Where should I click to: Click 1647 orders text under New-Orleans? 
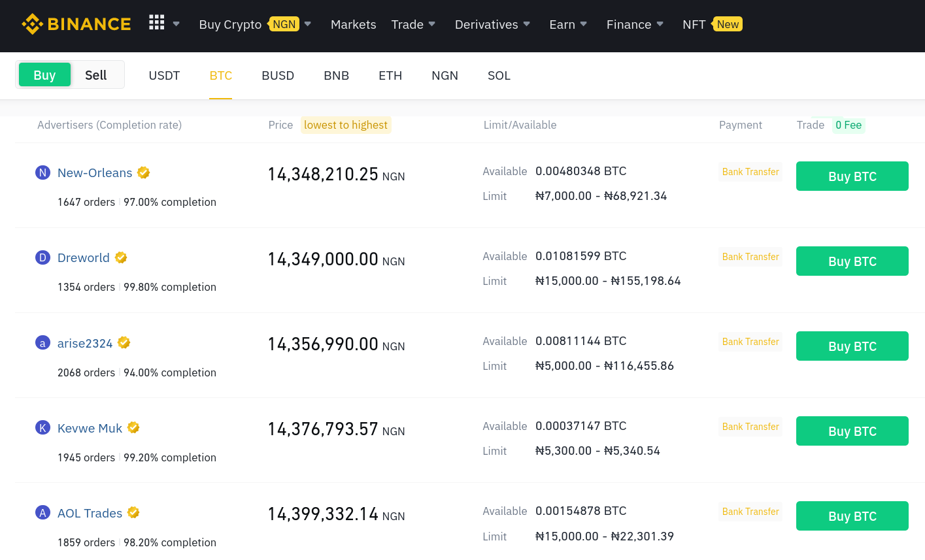point(86,203)
